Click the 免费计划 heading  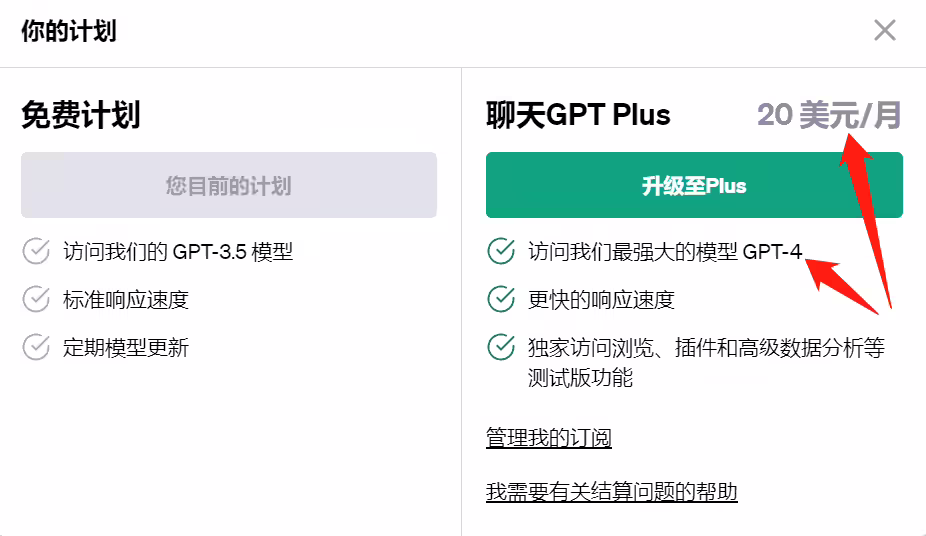pyautogui.click(x=81, y=115)
